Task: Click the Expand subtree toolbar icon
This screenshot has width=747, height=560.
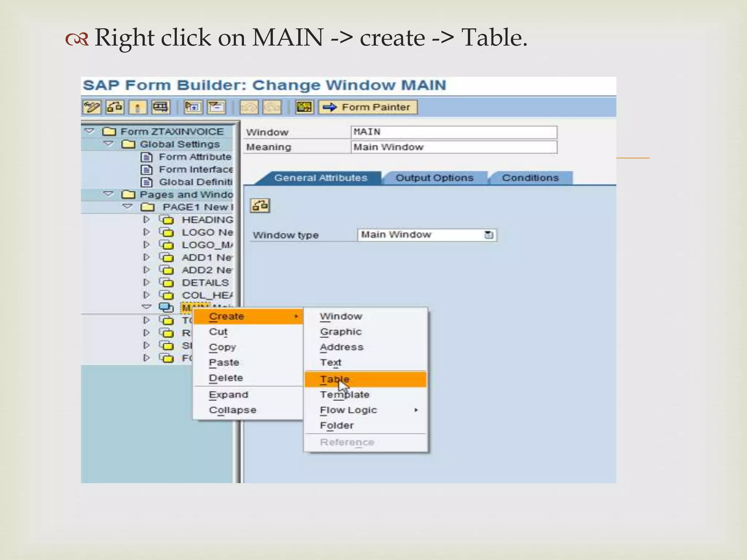Action: [x=193, y=107]
